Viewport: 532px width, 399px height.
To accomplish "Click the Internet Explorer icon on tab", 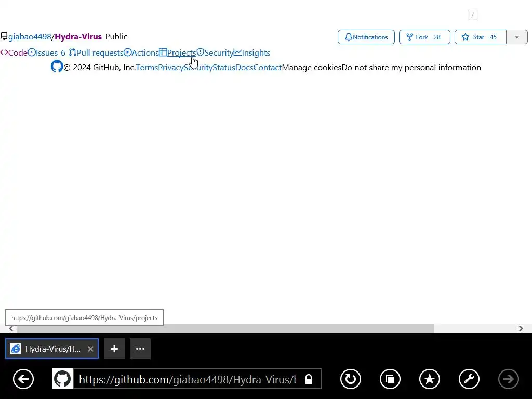I will coord(16,349).
